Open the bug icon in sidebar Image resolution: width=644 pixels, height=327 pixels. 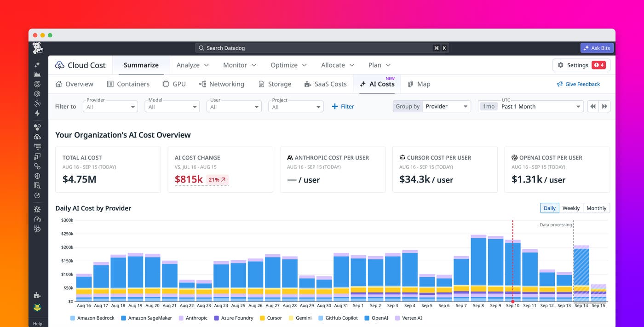click(37, 209)
